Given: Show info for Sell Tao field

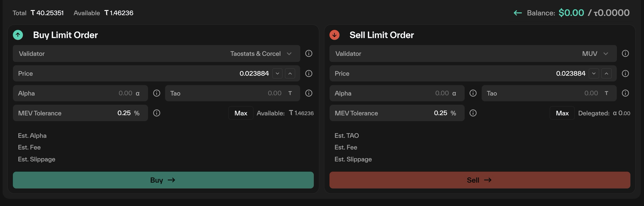Looking at the screenshot, I should (x=625, y=93).
